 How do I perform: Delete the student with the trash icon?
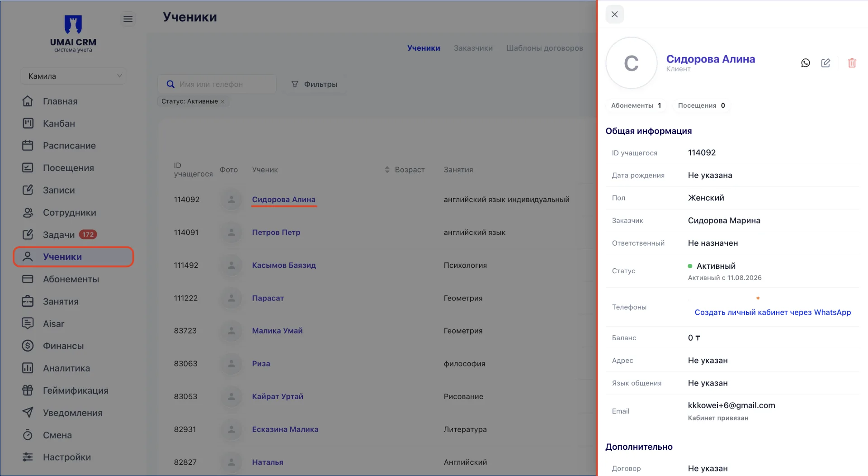coord(852,63)
